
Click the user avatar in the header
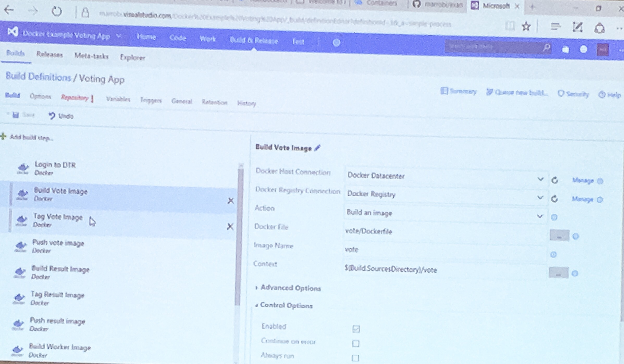point(603,50)
